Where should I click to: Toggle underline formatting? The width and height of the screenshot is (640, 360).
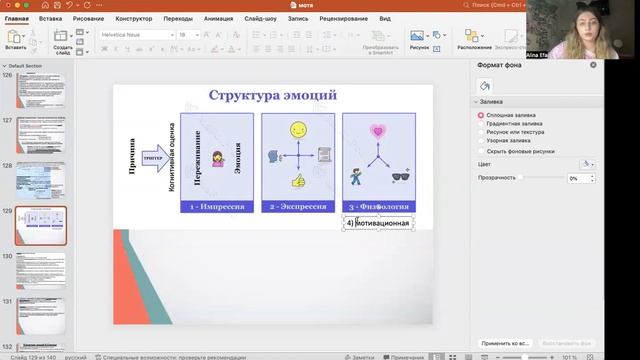[x=127, y=49]
